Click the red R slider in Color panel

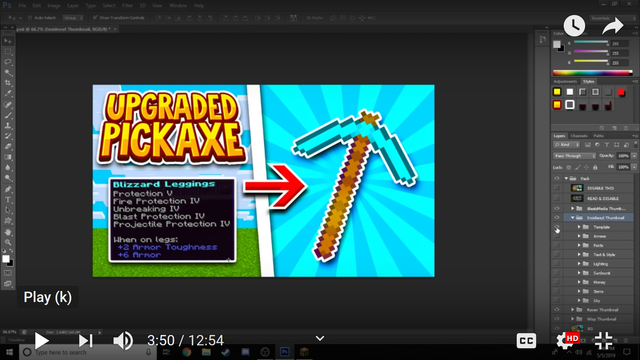point(591,43)
